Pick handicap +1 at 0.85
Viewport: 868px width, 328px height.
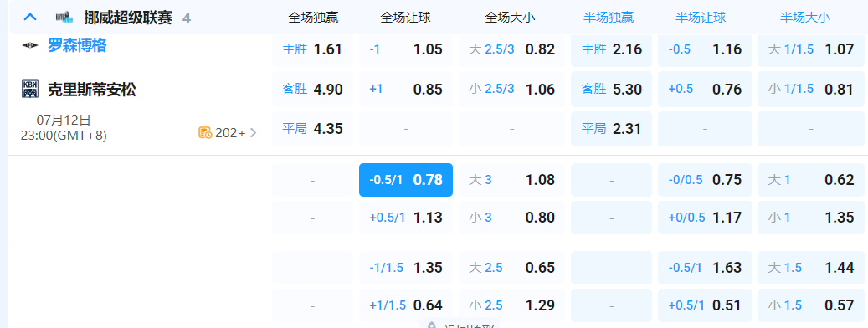(x=406, y=89)
